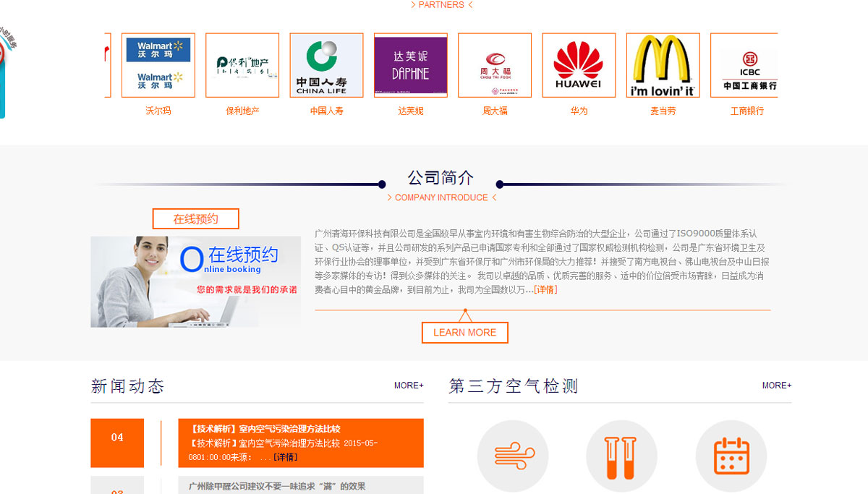Image resolution: width=868 pixels, height=494 pixels.
Task: Click the Daphne purple logo
Action: (x=411, y=65)
